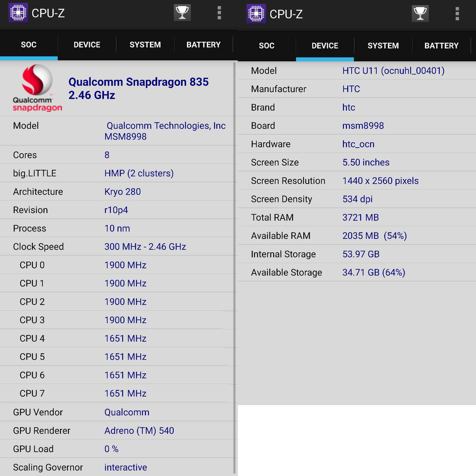
Task: Tap Available RAM 2035 MB (54%)
Action: pos(375,236)
